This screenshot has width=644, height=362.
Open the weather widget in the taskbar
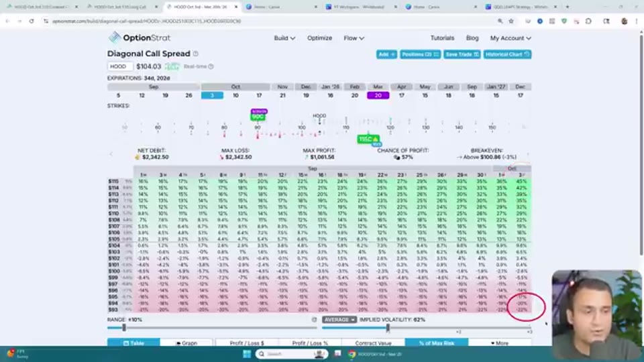17,354
